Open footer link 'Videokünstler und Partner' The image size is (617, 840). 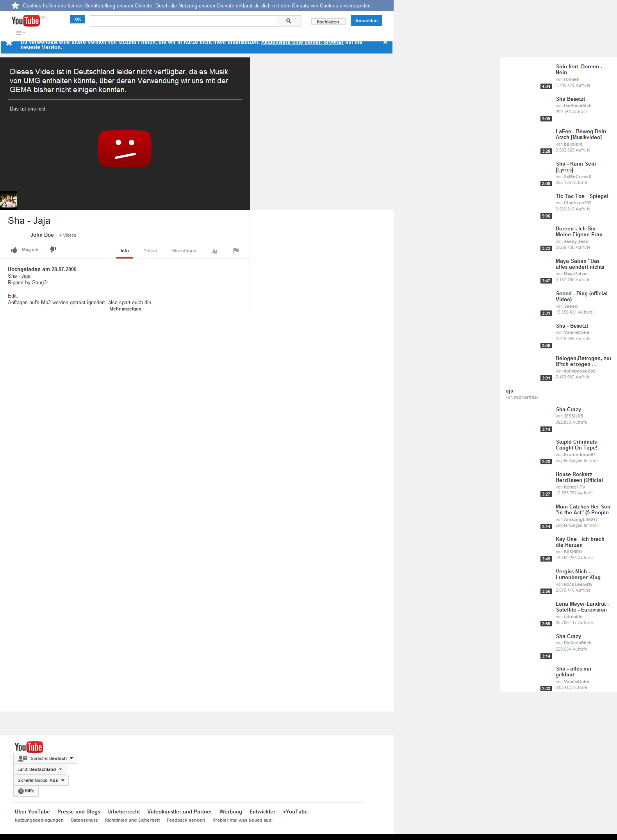(x=180, y=811)
